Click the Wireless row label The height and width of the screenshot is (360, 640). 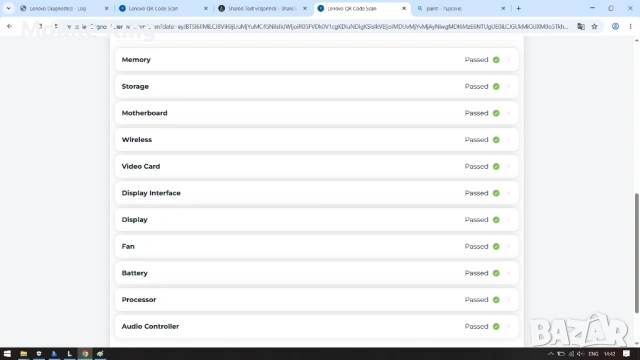tap(137, 140)
